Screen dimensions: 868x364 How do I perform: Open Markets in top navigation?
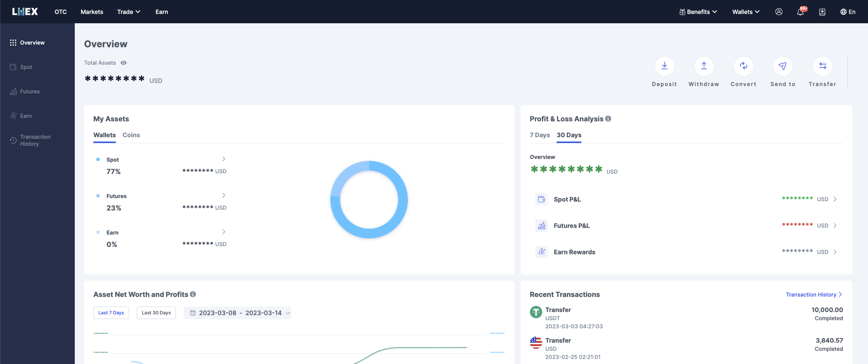click(x=92, y=12)
